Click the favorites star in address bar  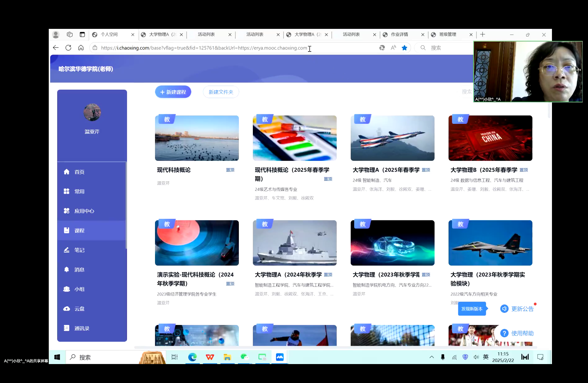coord(404,48)
